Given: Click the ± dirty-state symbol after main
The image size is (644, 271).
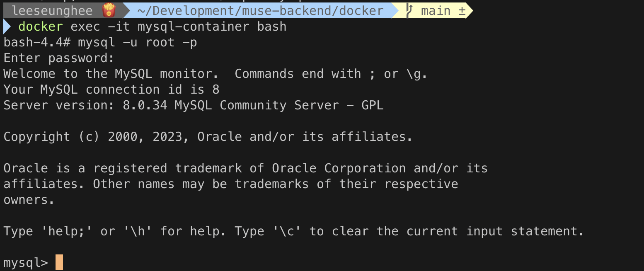Looking at the screenshot, I should (x=462, y=11).
